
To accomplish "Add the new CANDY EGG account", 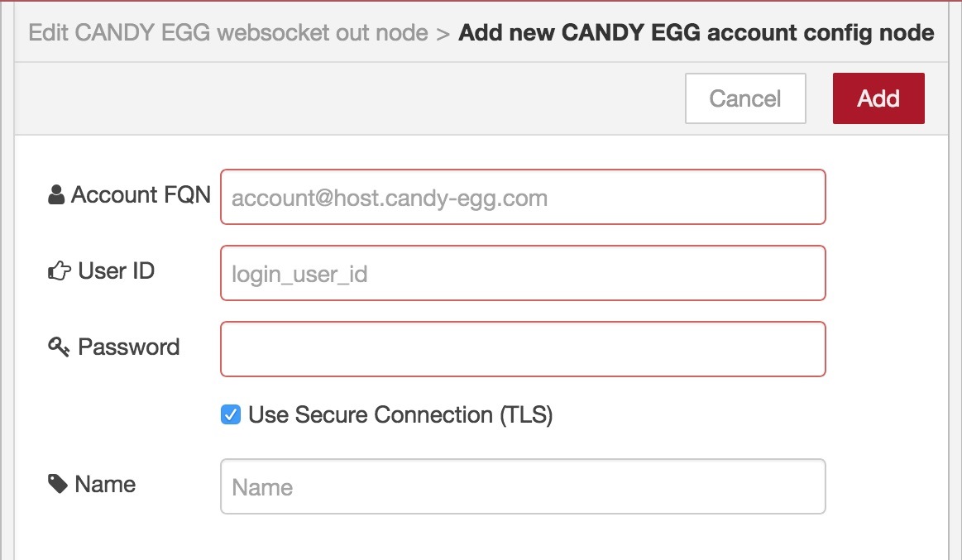I will (878, 98).
